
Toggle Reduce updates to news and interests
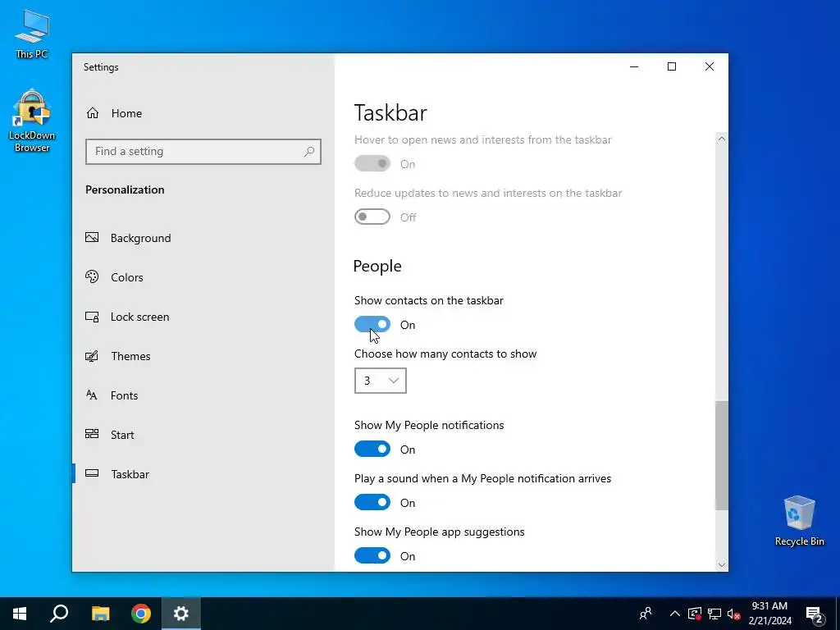(372, 217)
